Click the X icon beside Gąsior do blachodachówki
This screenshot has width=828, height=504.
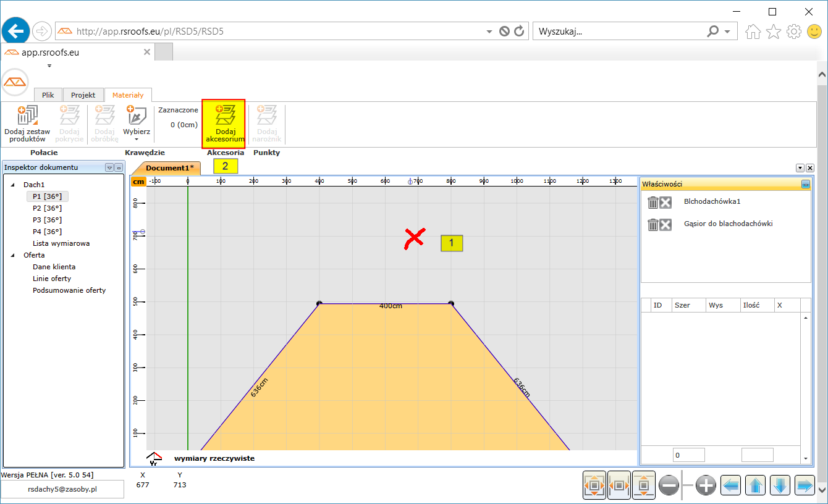(665, 225)
